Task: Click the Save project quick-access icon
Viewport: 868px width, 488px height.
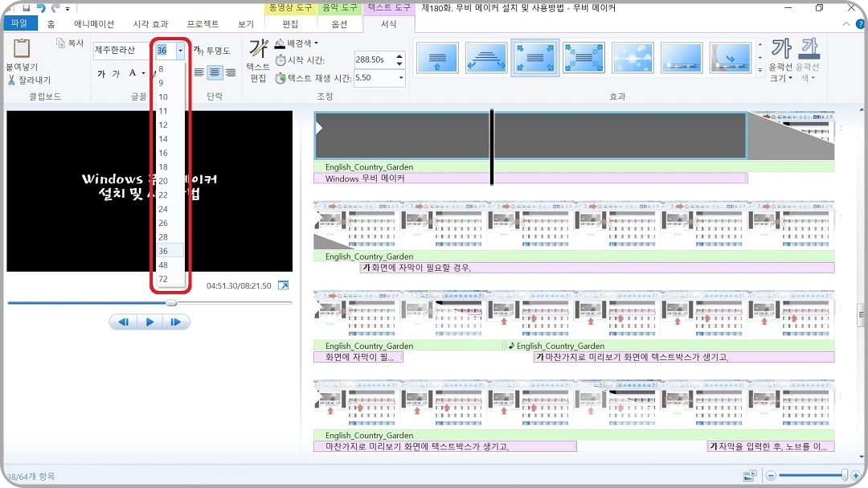Action: tap(26, 8)
